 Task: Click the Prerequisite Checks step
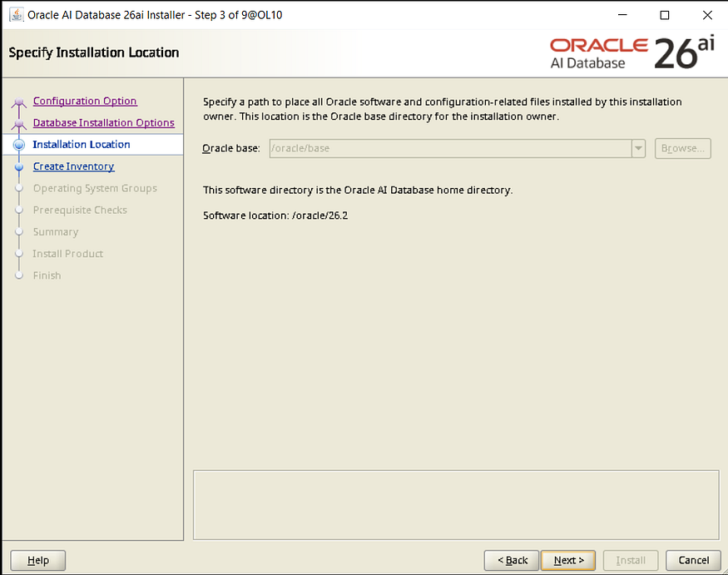point(80,210)
